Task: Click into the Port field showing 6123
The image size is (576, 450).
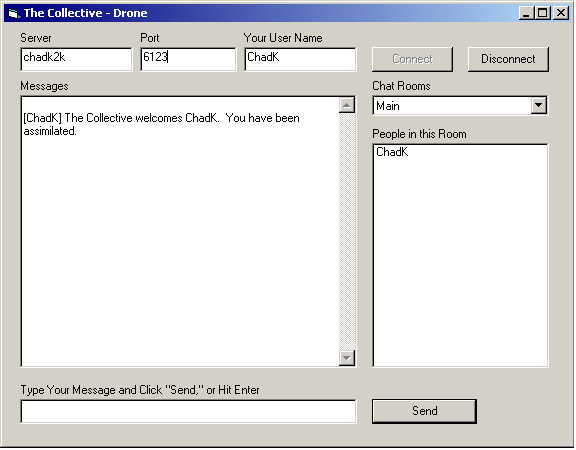Action: tap(188, 59)
